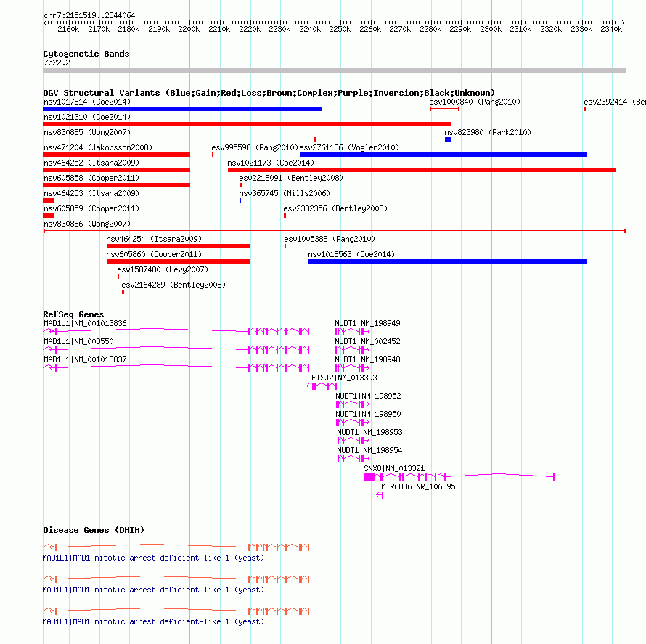Select variant label nsv830885 (Wong2007)
The height and width of the screenshot is (644, 646).
click(87, 132)
